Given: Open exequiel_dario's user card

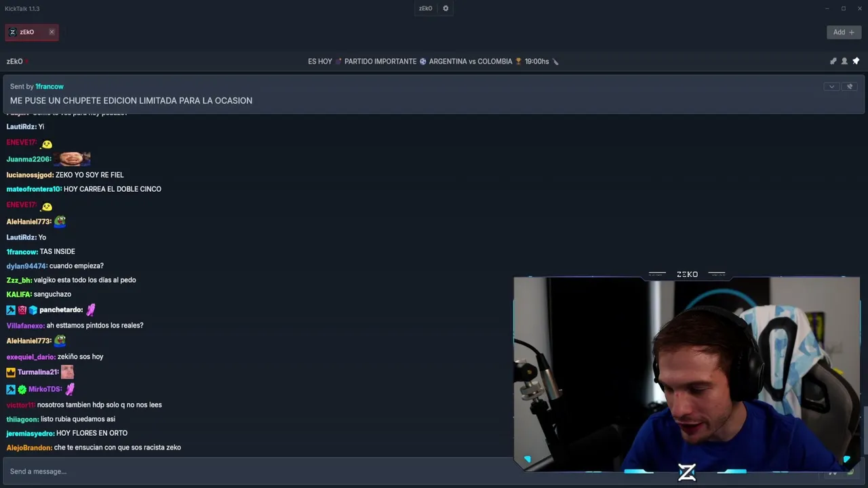Looking at the screenshot, I should [31, 357].
